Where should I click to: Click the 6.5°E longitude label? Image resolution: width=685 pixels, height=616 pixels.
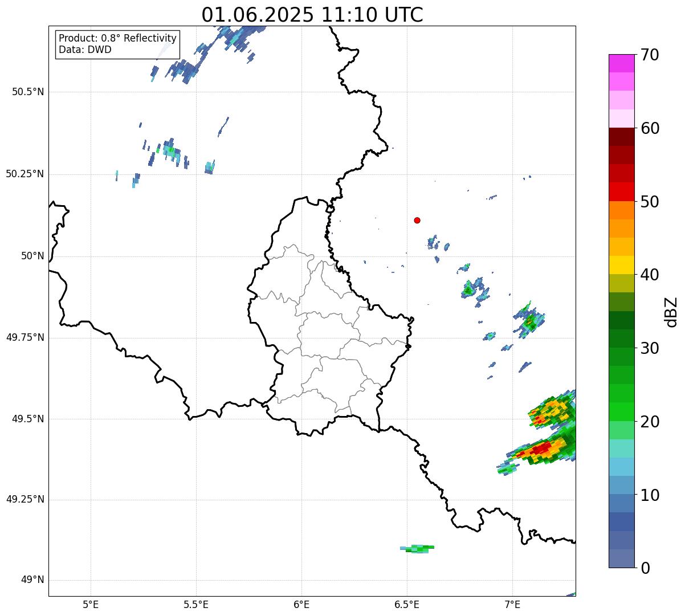pos(407,604)
